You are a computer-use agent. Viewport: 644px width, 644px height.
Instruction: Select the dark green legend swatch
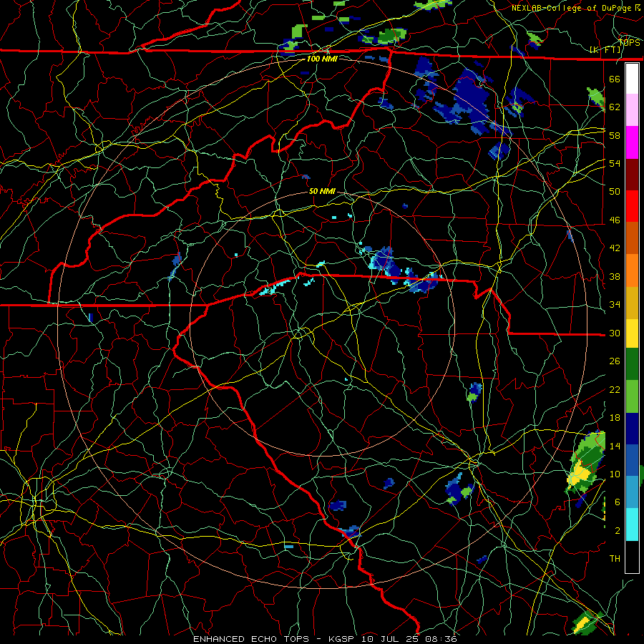[632, 364]
